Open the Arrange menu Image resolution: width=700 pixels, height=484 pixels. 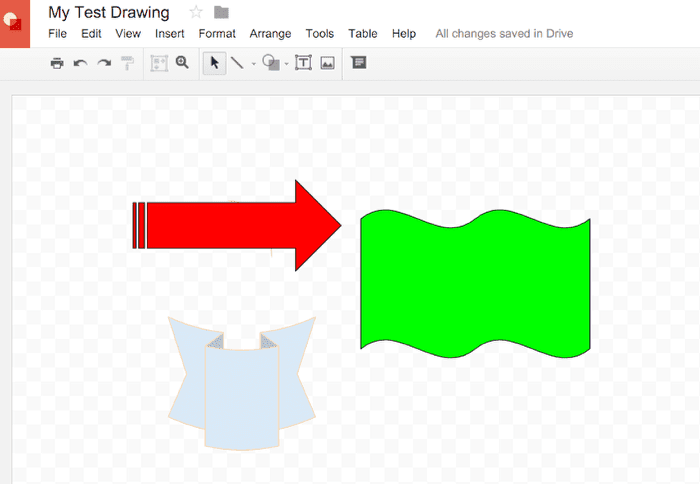tap(270, 33)
